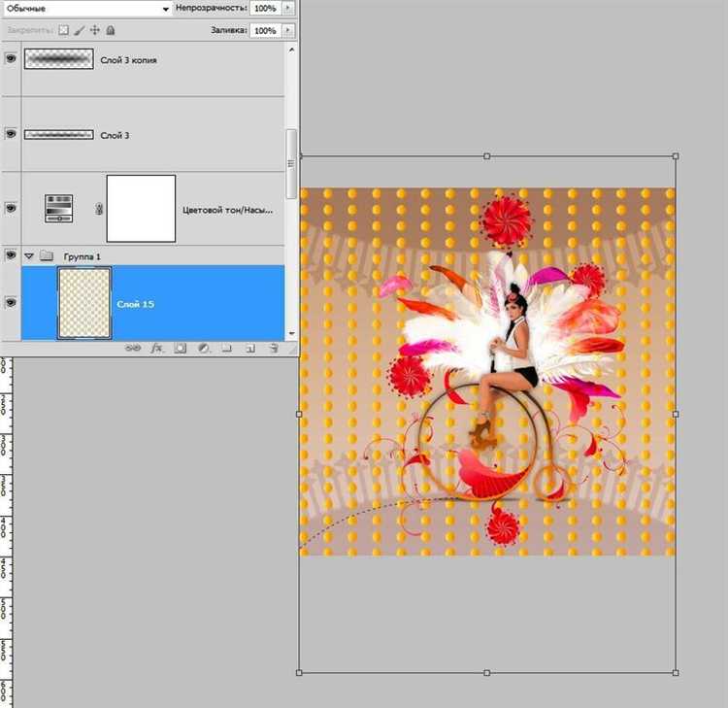
Task: Click the Группа 1 folder icon
Action: point(47,256)
